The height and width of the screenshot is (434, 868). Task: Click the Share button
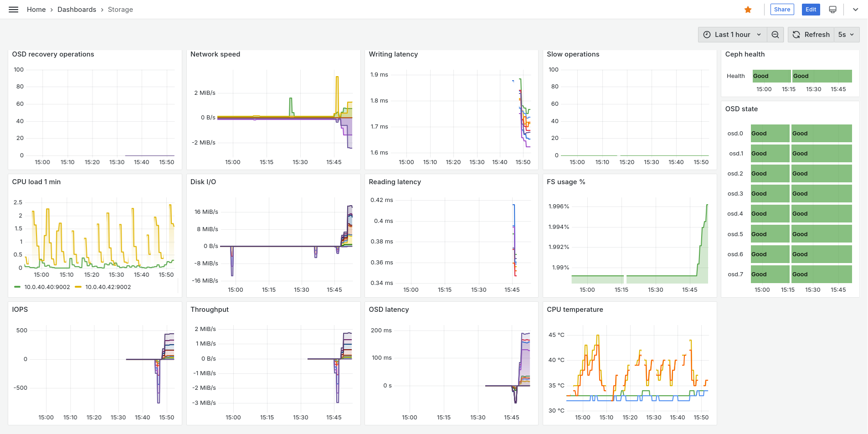782,10
